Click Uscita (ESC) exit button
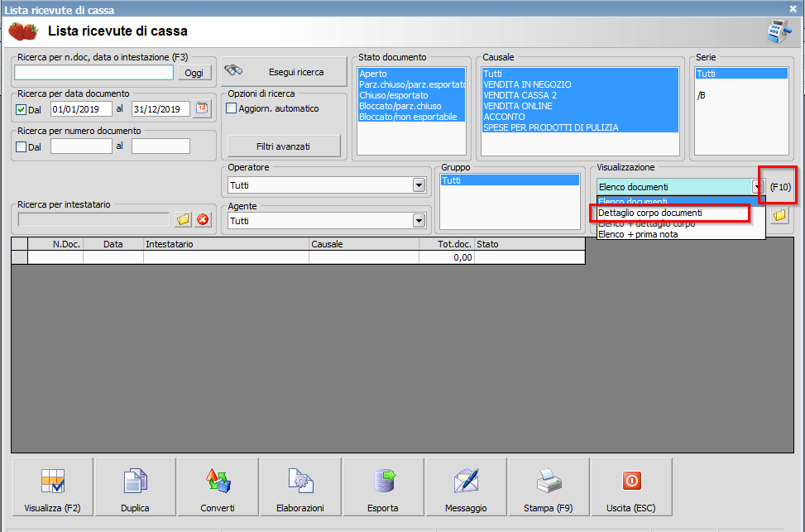 631,486
